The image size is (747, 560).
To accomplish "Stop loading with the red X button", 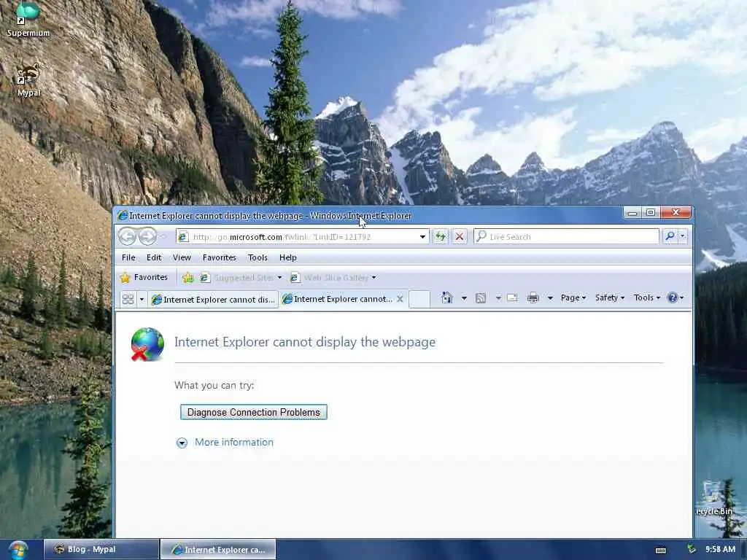I will point(460,236).
